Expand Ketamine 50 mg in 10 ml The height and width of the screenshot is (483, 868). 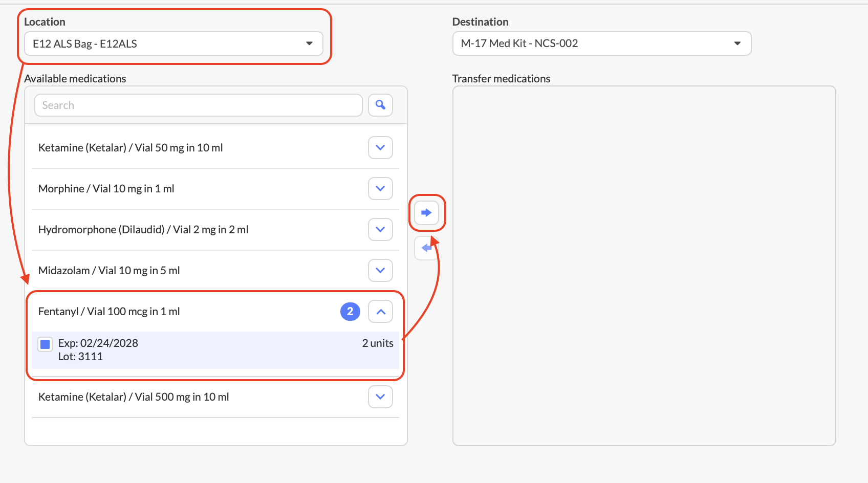pyautogui.click(x=380, y=148)
